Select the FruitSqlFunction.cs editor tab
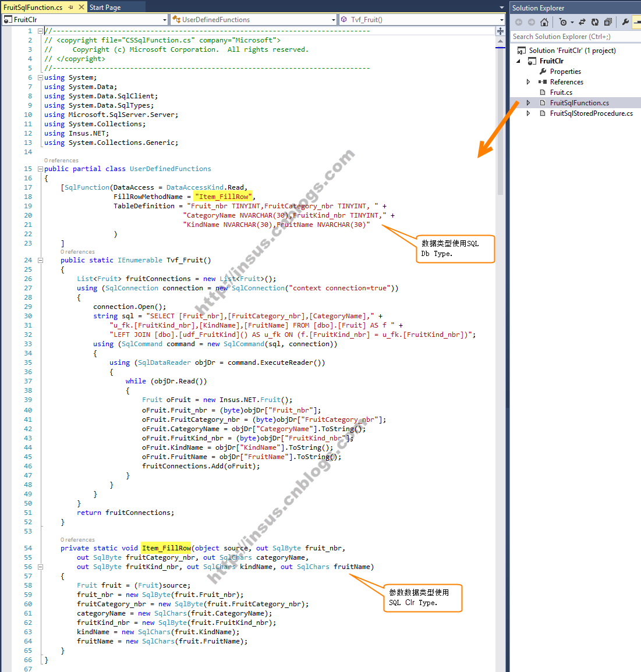Screen dimensions: 641x672 (33, 8)
